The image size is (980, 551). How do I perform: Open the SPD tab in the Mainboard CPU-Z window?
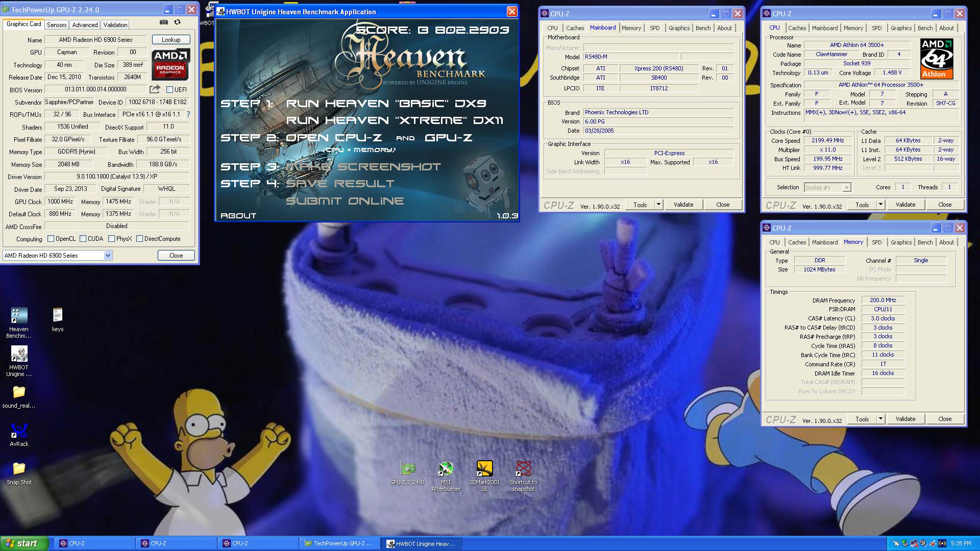tap(654, 28)
